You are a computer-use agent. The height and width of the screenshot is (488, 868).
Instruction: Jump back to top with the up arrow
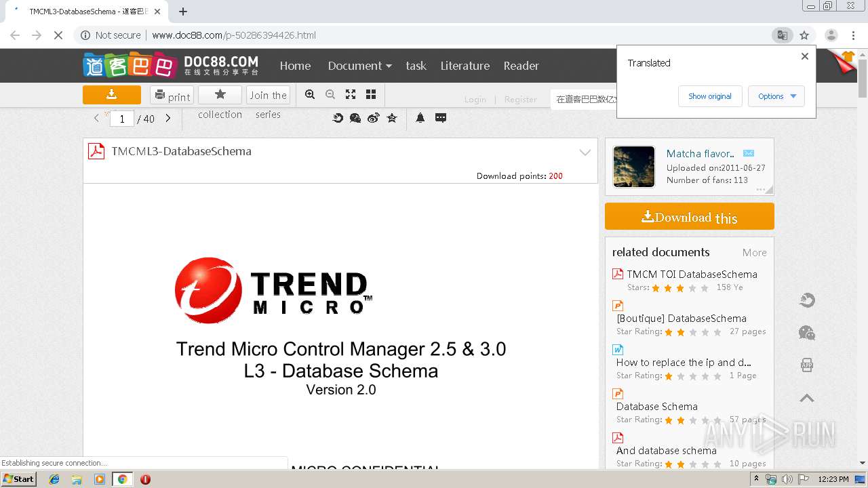click(807, 398)
